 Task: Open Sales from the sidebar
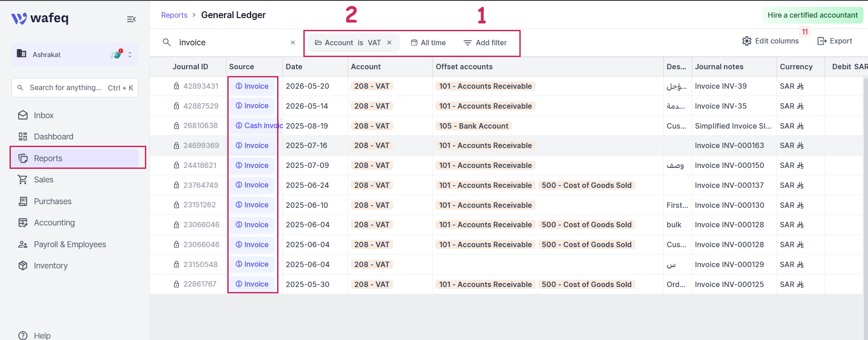[x=43, y=180]
